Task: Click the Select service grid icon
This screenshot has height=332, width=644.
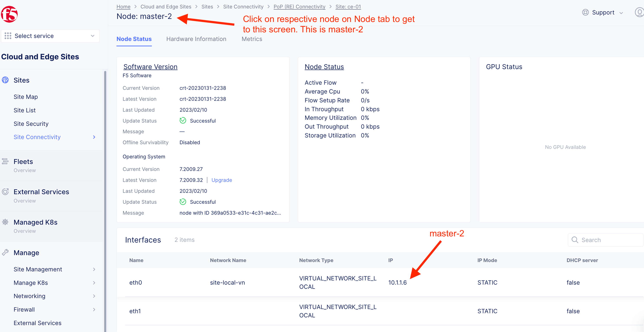Action: pyautogui.click(x=8, y=36)
